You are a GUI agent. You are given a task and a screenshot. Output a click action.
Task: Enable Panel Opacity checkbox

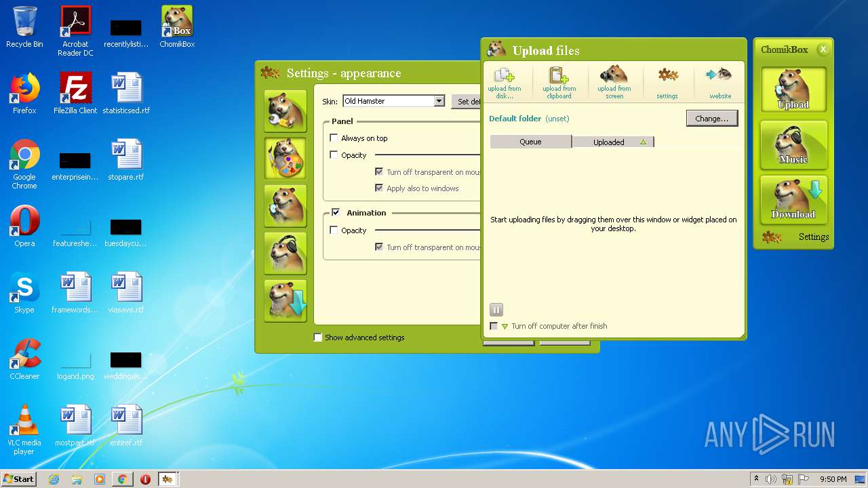tap(334, 155)
